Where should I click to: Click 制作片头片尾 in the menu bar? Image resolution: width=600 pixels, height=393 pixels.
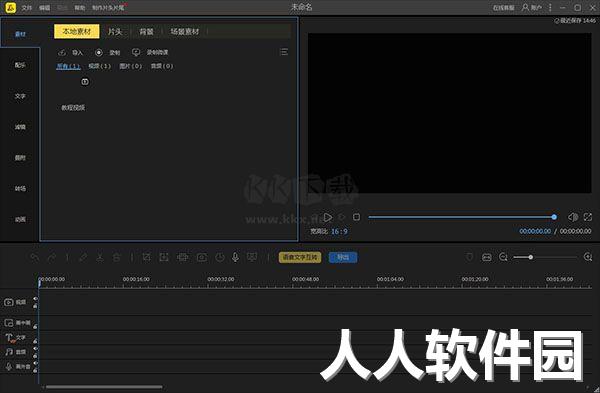coord(108,8)
